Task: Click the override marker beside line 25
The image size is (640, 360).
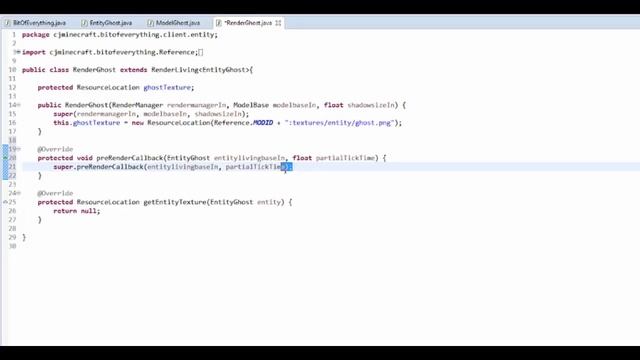Action: click(x=5, y=202)
